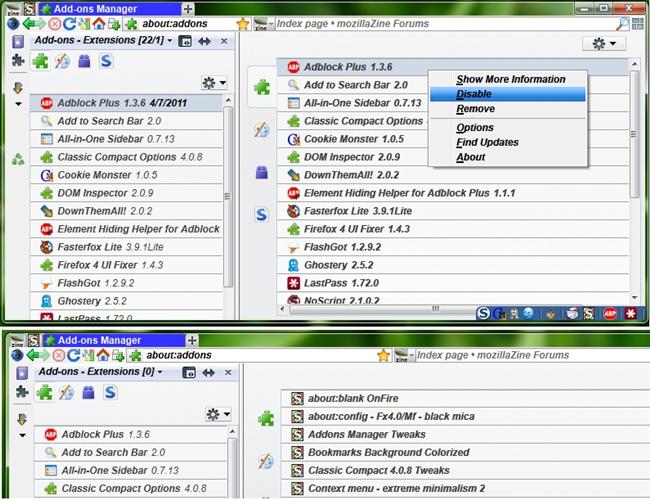
Task: Open Stylish user styles category in top sidebar
Action: (x=106, y=61)
